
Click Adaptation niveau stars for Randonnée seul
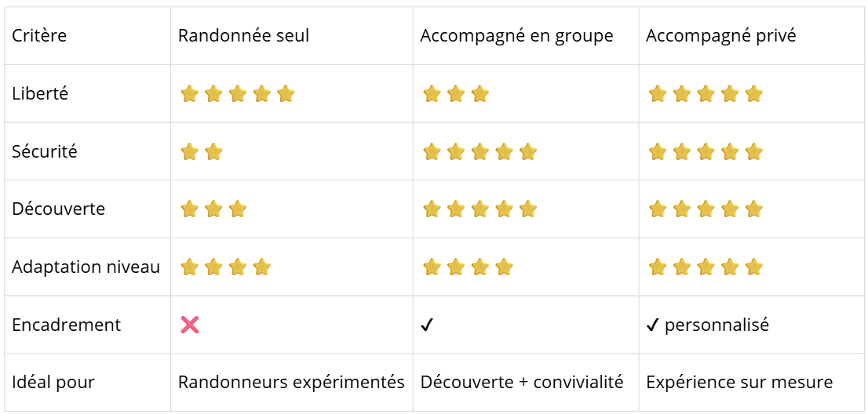(226, 267)
